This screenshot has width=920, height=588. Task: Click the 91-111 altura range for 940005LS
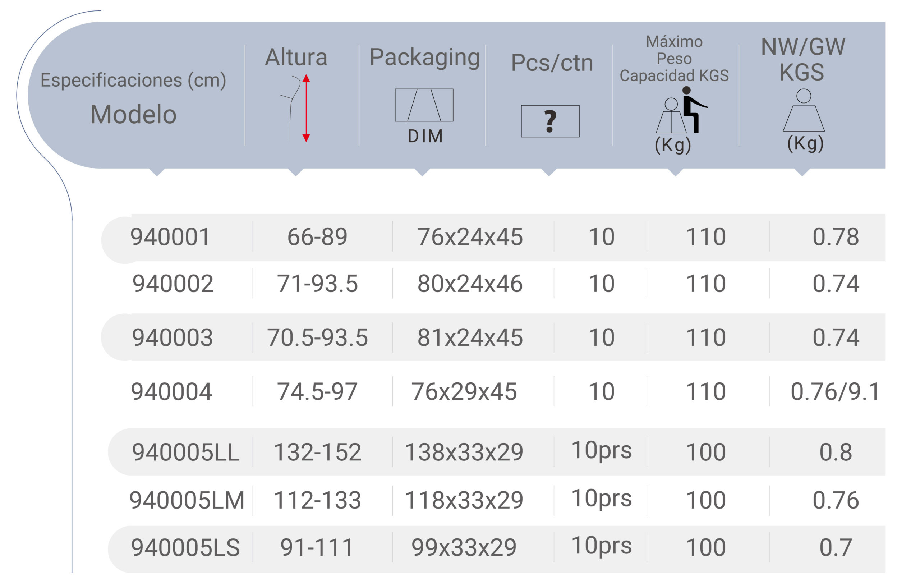(x=317, y=545)
